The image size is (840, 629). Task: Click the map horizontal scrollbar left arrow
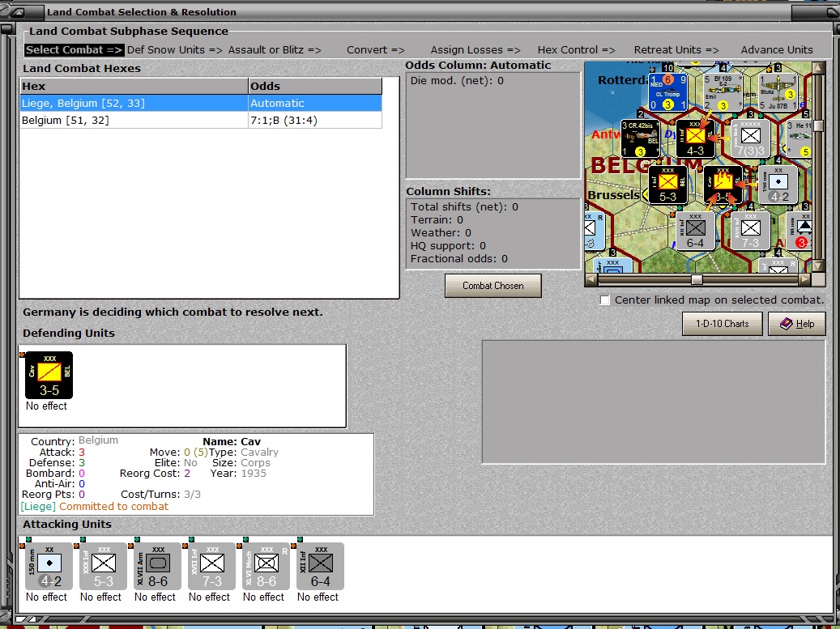(591, 279)
